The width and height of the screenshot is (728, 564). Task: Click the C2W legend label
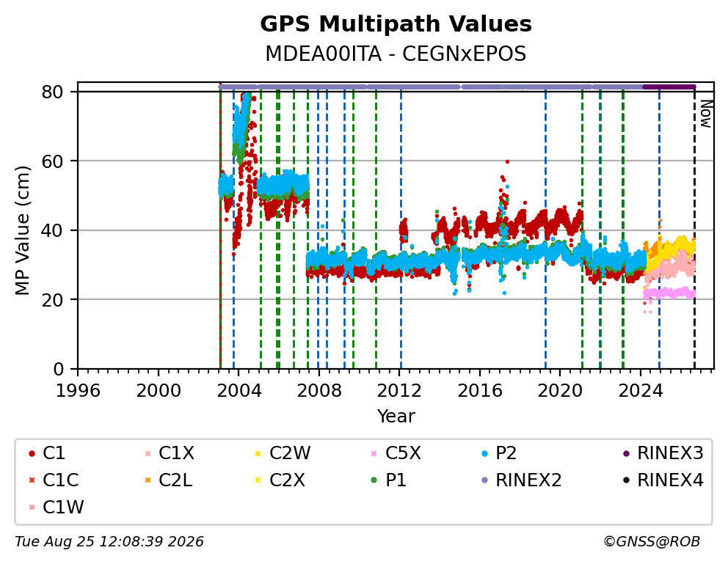pyautogui.click(x=290, y=453)
